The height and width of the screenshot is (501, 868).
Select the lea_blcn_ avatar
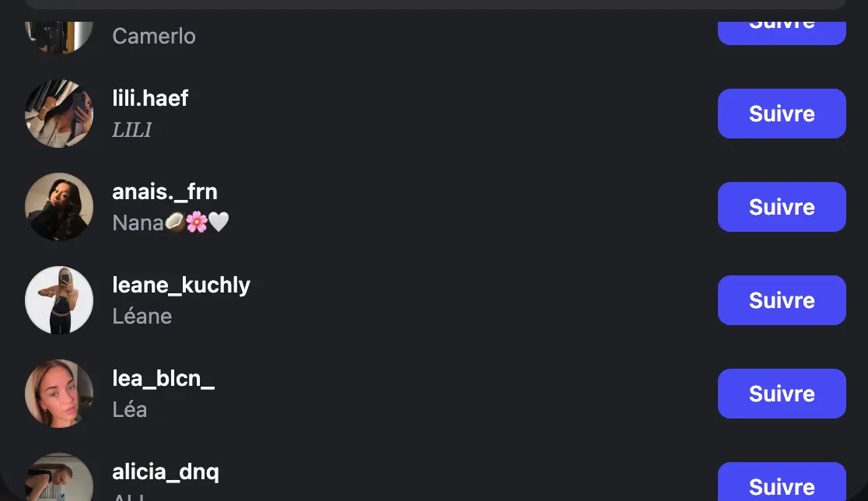pyautogui.click(x=59, y=394)
